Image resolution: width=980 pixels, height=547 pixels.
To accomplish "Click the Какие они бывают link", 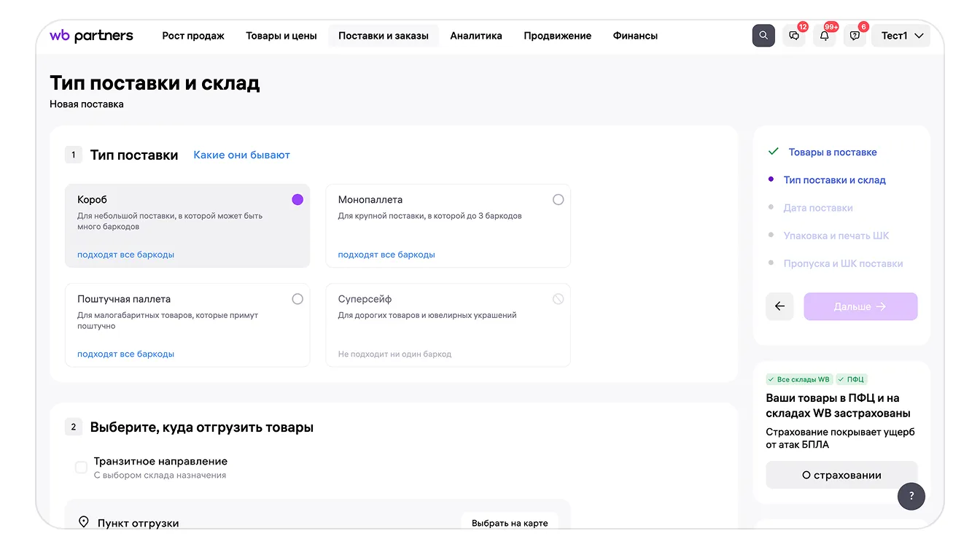I will [241, 155].
